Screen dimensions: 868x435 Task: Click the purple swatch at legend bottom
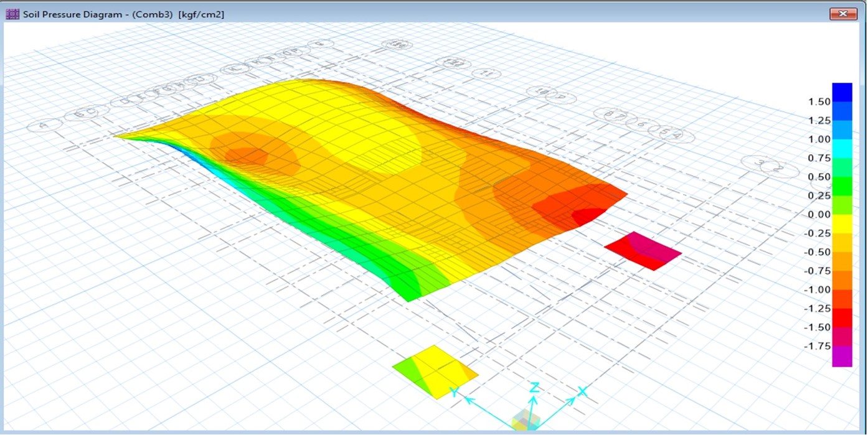[842, 356]
